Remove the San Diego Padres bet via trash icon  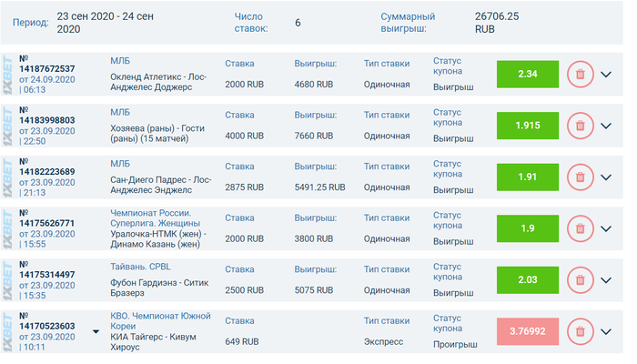[x=581, y=177]
